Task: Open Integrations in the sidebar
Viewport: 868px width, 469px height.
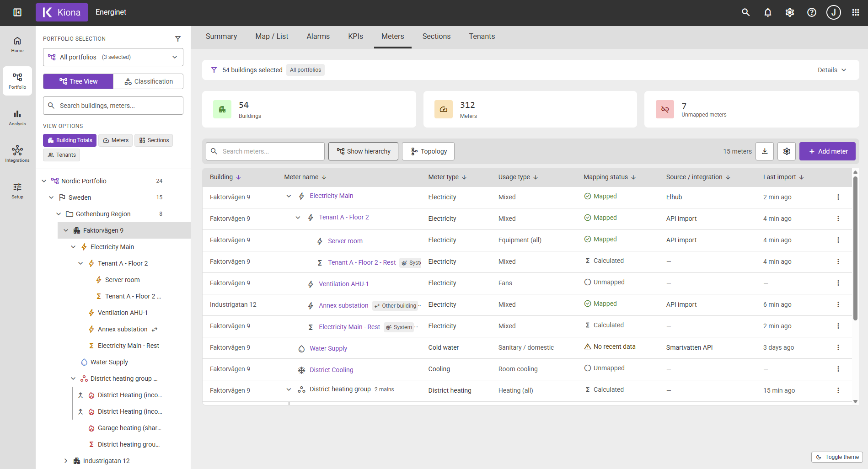Action: (x=17, y=154)
